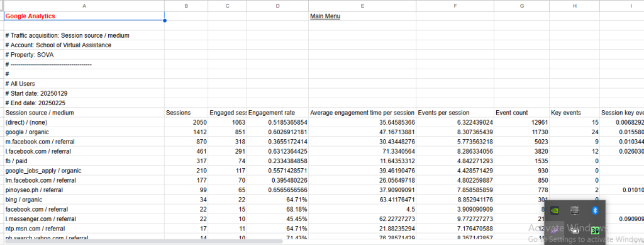
Task: Select the lm.facebook.com / referral cell
Action: point(84,181)
